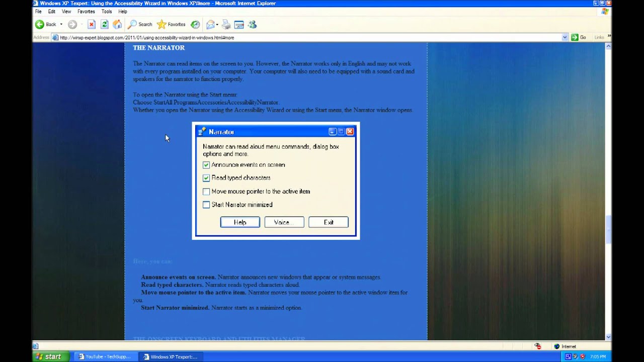Screen dimensions: 644x362
Task: Click the Voice button in Narrator
Action: click(x=284, y=222)
